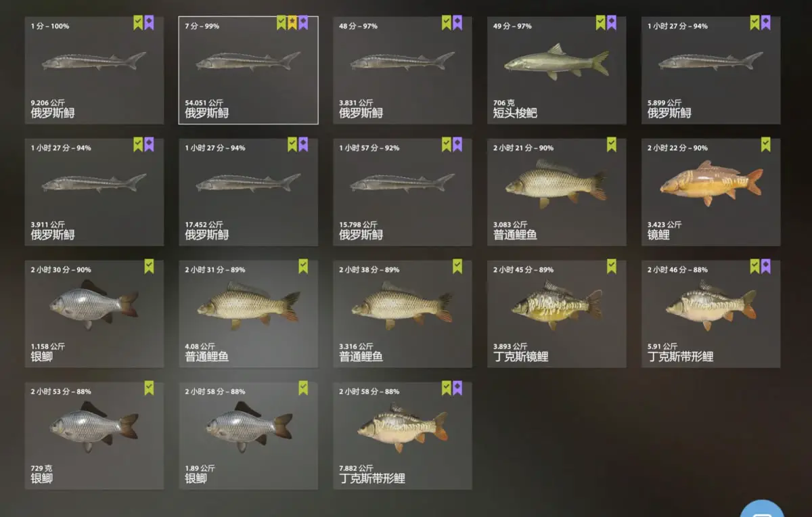The width and height of the screenshot is (812, 517).
Task: Click green checkmark badge on 9.206公斤 俄罗斯鲟 card
Action: (138, 23)
